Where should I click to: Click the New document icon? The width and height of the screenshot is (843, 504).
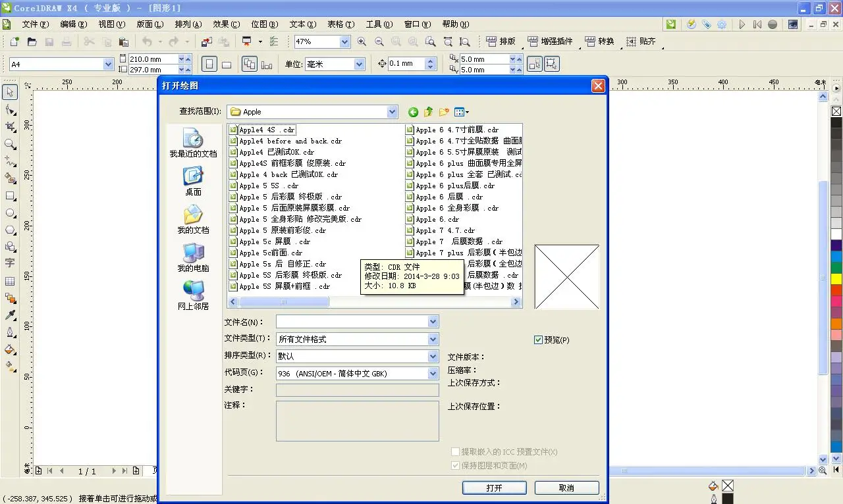(14, 41)
